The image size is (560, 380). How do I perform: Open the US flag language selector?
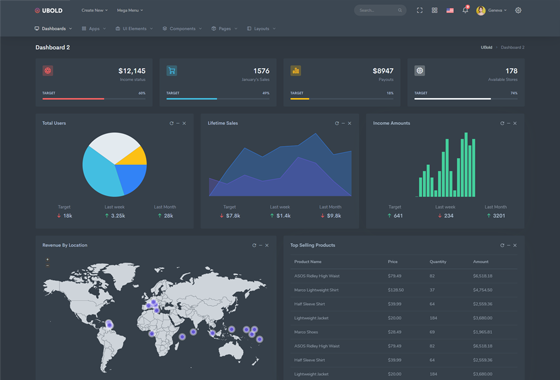coord(450,10)
